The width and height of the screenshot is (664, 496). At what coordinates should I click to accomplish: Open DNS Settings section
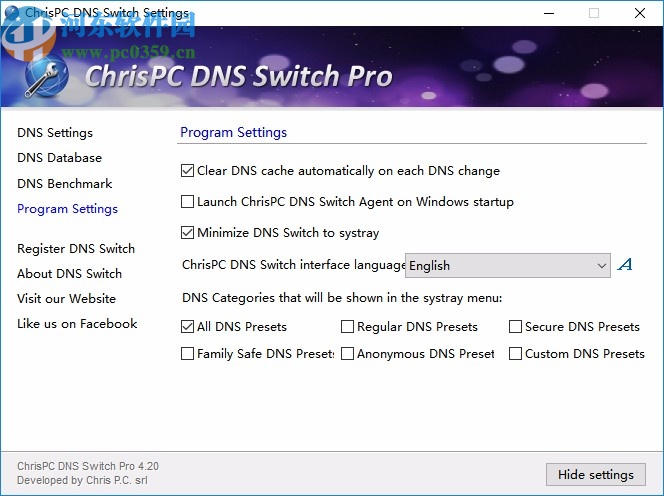coord(55,133)
